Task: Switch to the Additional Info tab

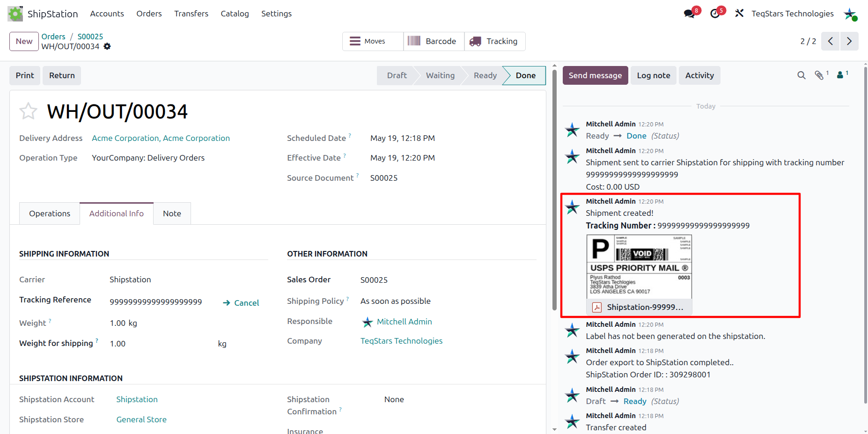Action: (x=117, y=213)
